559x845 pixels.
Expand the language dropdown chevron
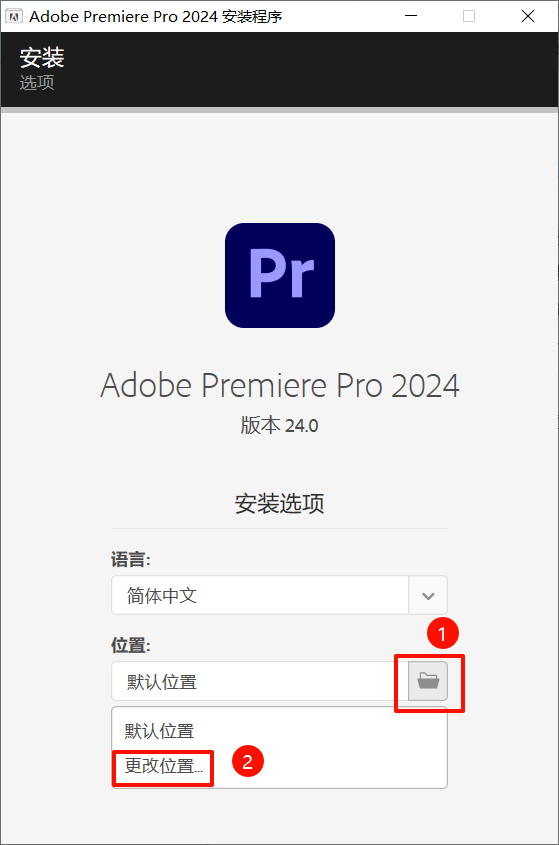tap(428, 595)
